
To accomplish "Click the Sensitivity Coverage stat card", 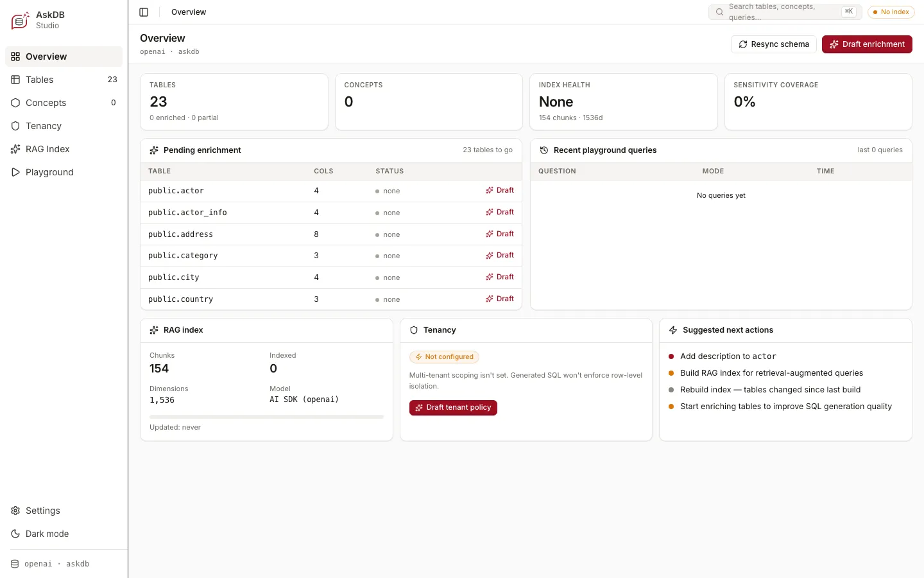I will pyautogui.click(x=818, y=101).
